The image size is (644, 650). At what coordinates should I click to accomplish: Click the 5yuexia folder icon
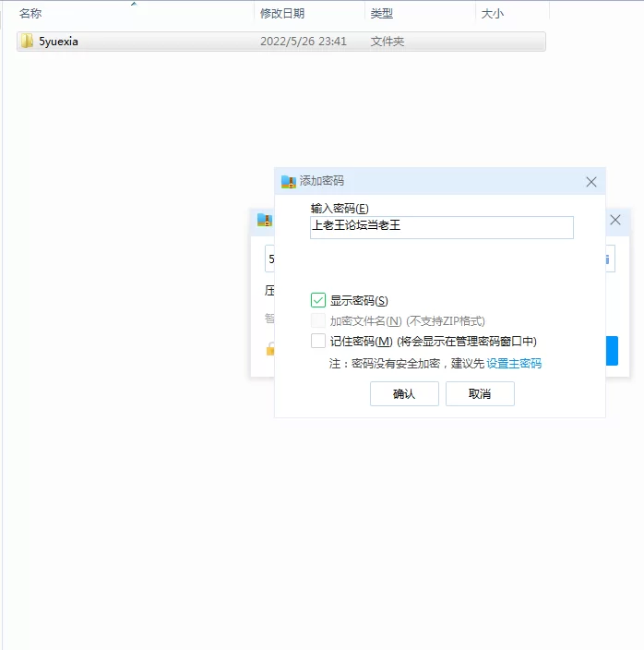(x=27, y=42)
